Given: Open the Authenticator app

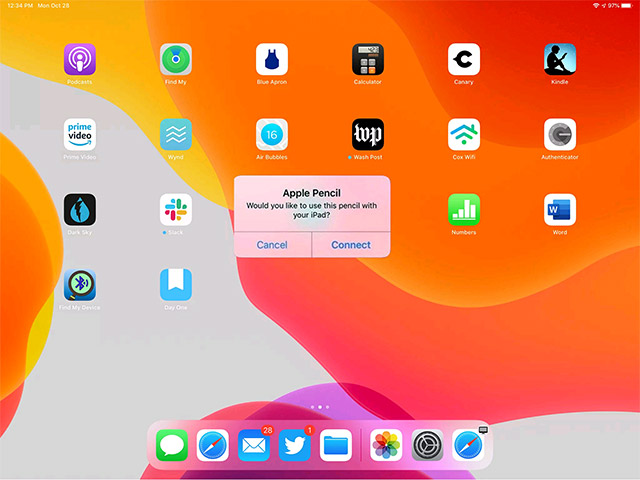Looking at the screenshot, I should (x=560, y=134).
